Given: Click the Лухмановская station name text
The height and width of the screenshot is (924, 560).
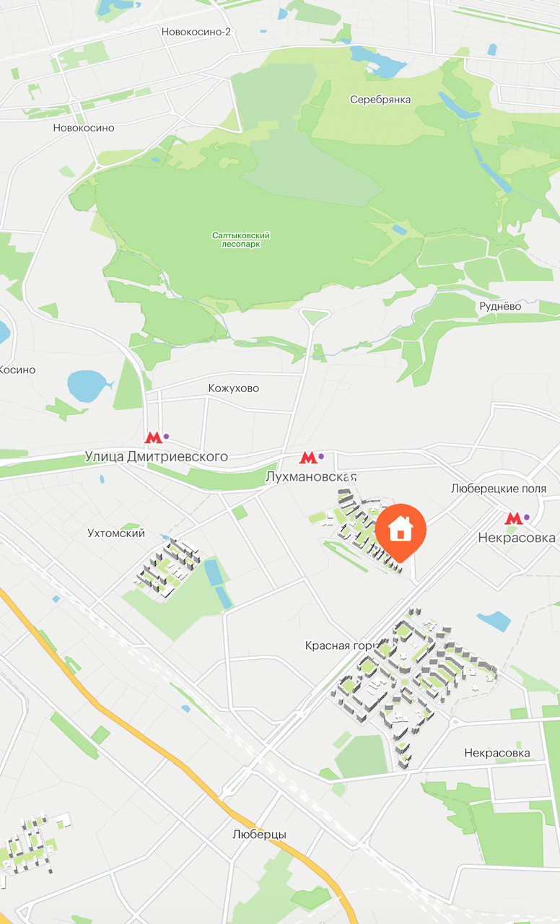Looking at the screenshot, I should [311, 477].
